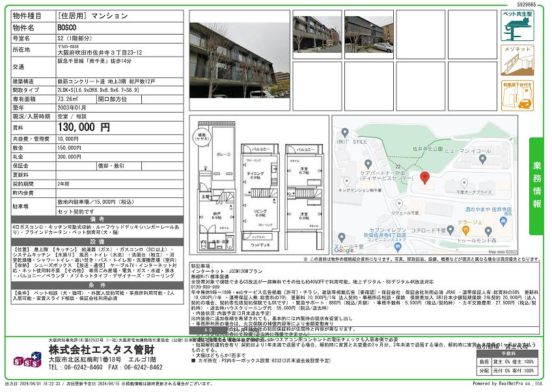This screenshot has width=552, height=392.
Task: Click the 償却・敷引 label cell
Action: click(119, 166)
